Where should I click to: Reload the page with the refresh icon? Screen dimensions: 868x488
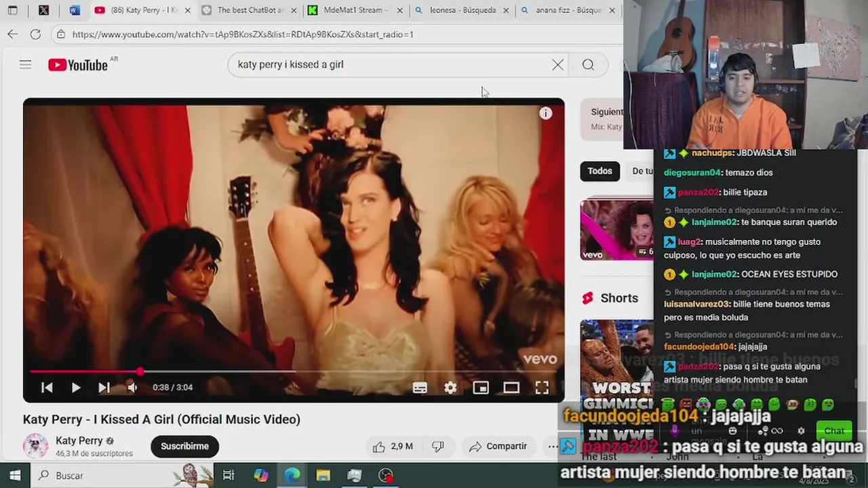tap(35, 34)
